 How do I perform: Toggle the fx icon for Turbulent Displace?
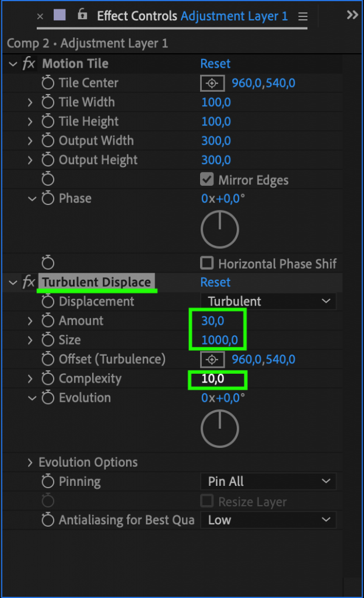pyautogui.click(x=29, y=282)
